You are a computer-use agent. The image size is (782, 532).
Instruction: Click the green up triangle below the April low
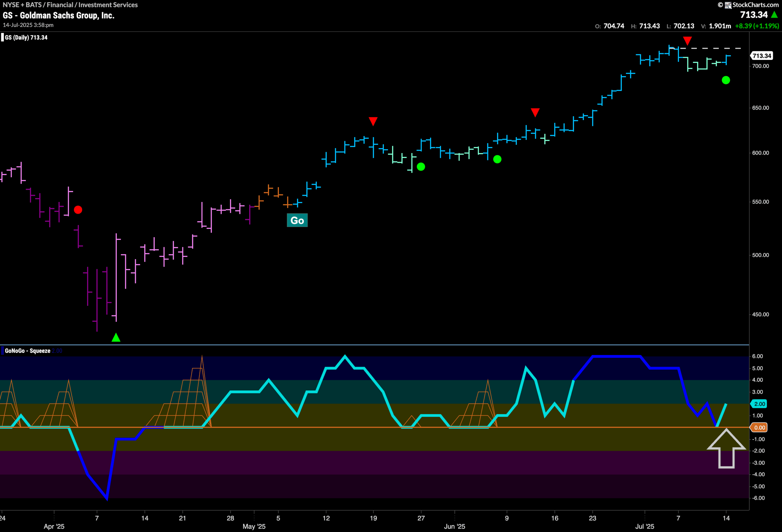click(116, 337)
